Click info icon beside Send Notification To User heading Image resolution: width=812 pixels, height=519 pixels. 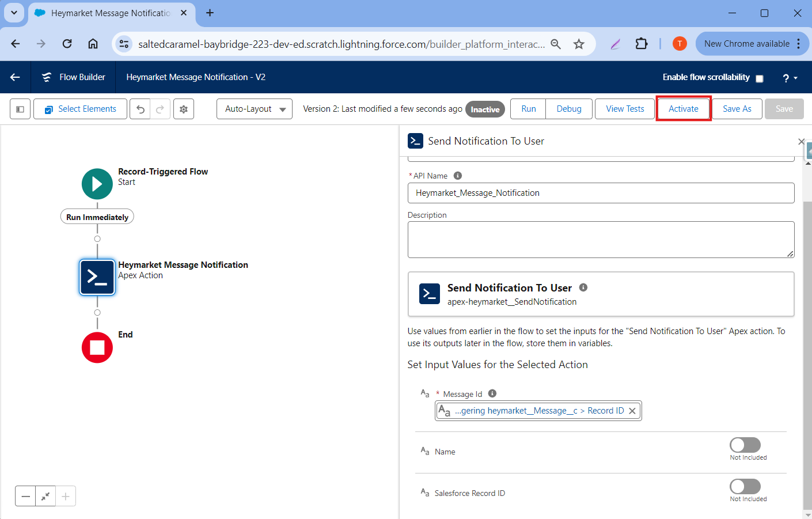(x=583, y=287)
